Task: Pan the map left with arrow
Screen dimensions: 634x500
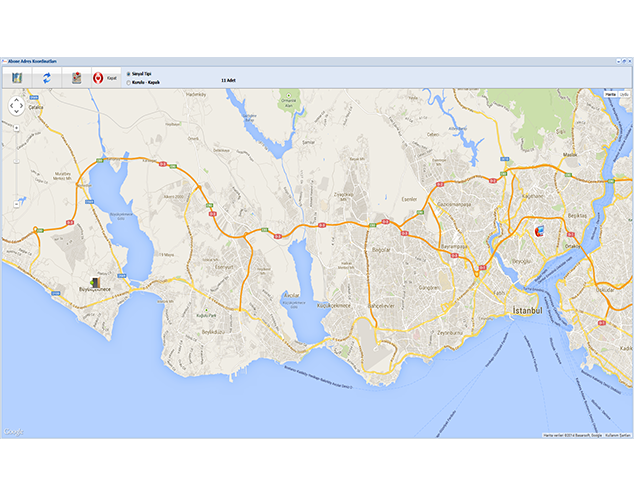Action: pyautogui.click(x=11, y=106)
